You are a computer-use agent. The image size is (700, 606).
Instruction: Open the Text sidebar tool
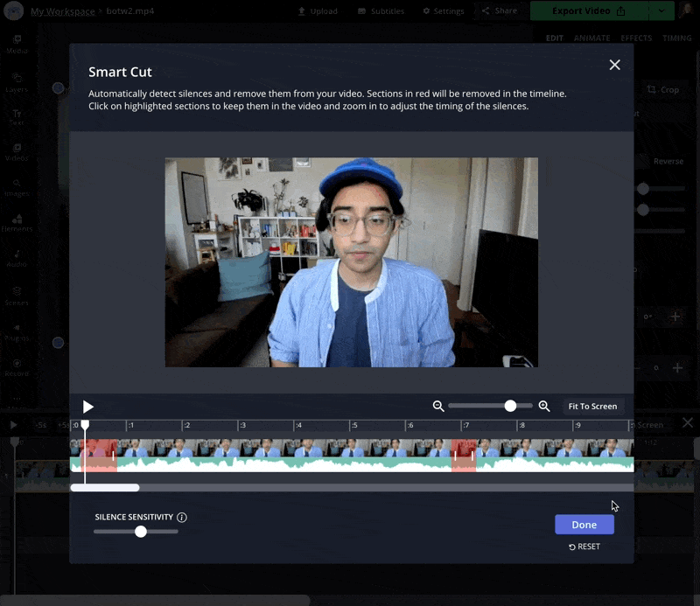point(17,117)
